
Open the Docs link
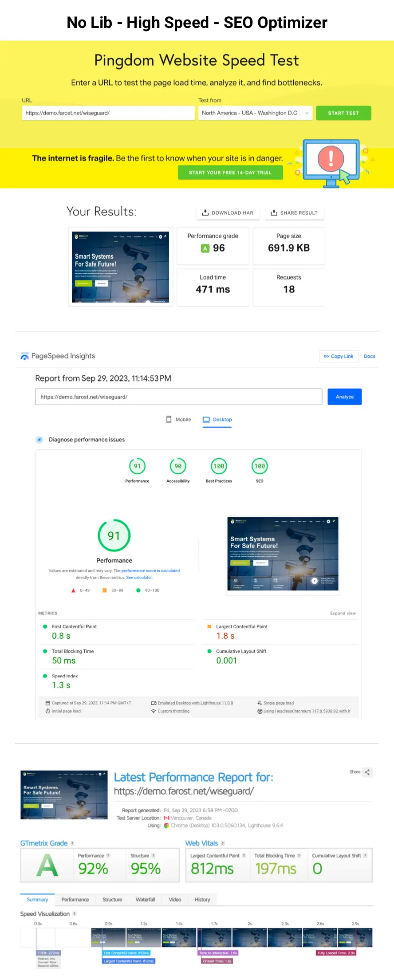pyautogui.click(x=370, y=356)
